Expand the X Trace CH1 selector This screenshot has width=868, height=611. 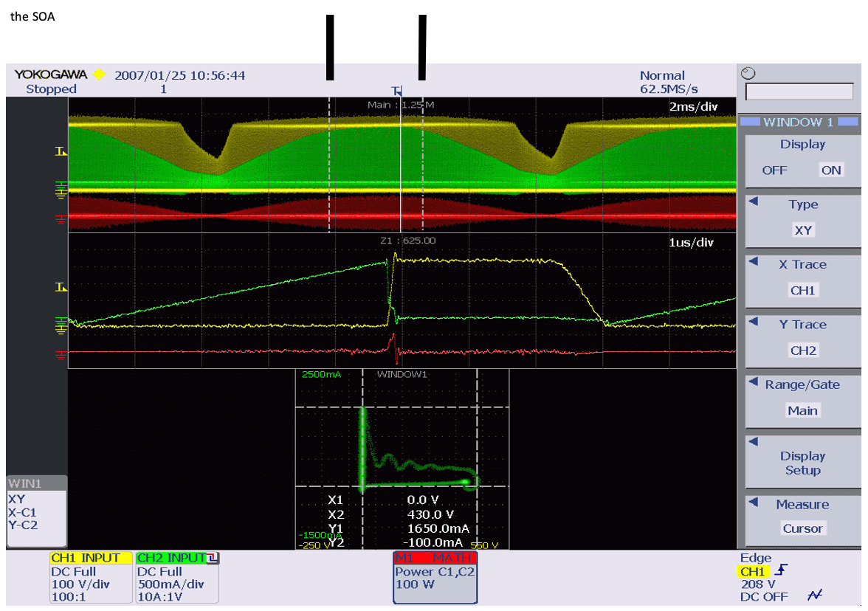tap(802, 290)
